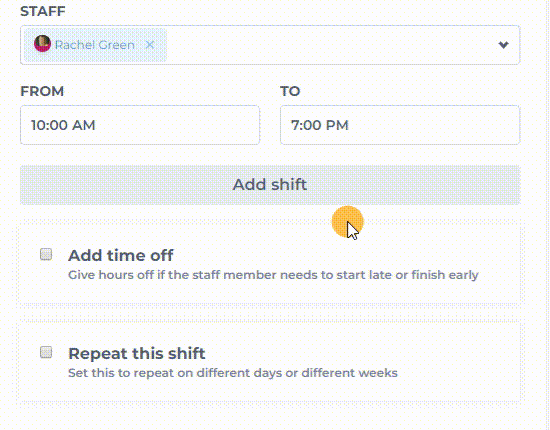Select the Add time off option panel
The width and height of the screenshot is (550, 430).
[x=270, y=262]
